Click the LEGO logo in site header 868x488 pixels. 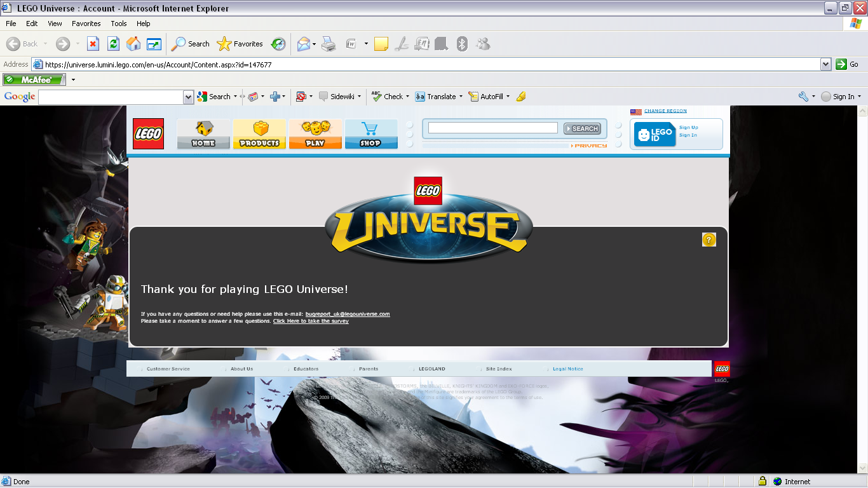148,133
